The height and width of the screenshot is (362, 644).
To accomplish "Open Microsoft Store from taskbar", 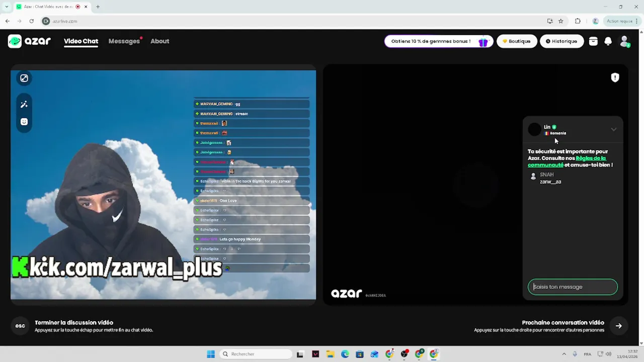I will click(x=360, y=354).
